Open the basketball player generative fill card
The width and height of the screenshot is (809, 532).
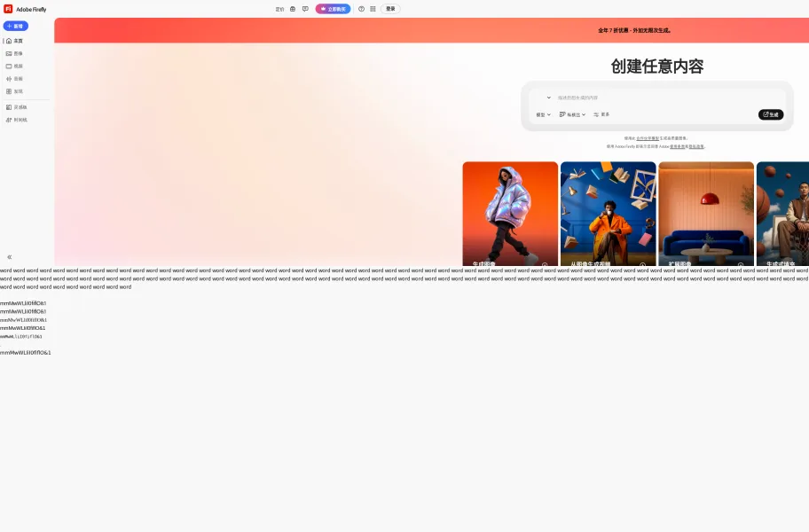(782, 214)
